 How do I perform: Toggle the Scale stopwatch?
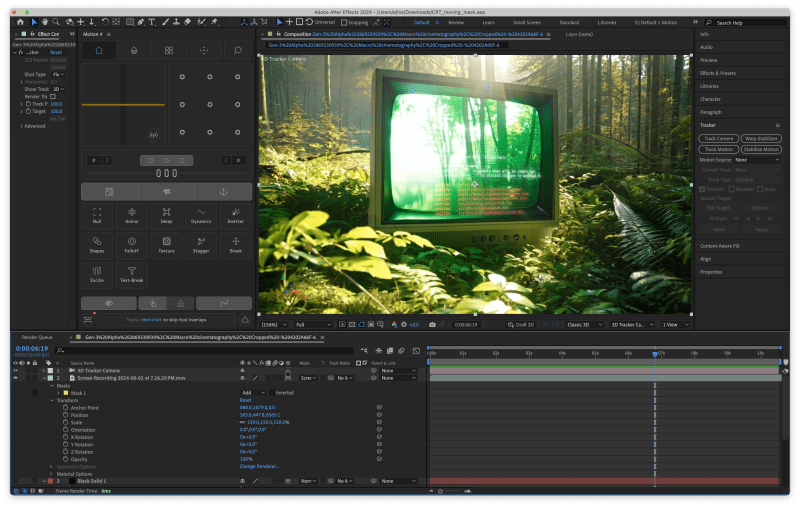click(65, 422)
